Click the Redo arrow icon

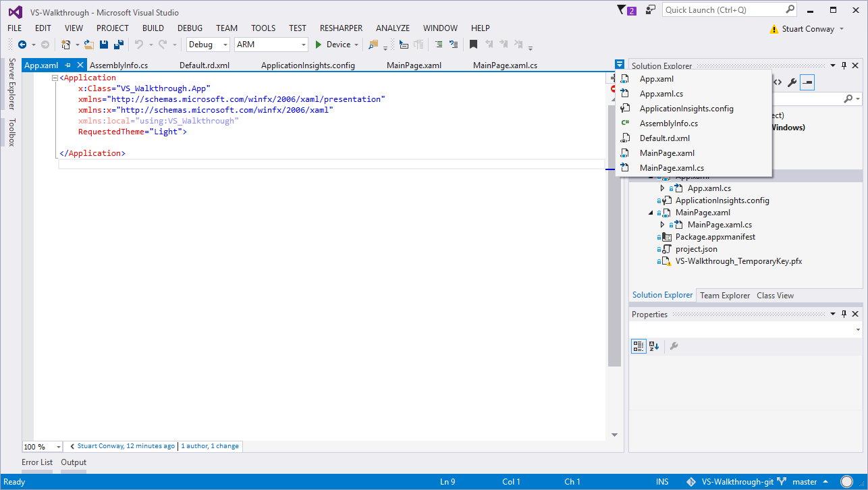click(163, 45)
